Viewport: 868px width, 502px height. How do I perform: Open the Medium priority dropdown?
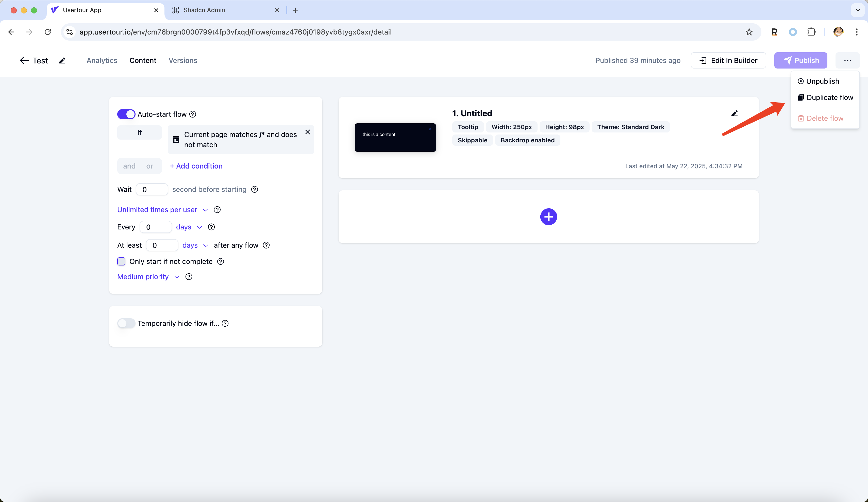[x=148, y=277]
